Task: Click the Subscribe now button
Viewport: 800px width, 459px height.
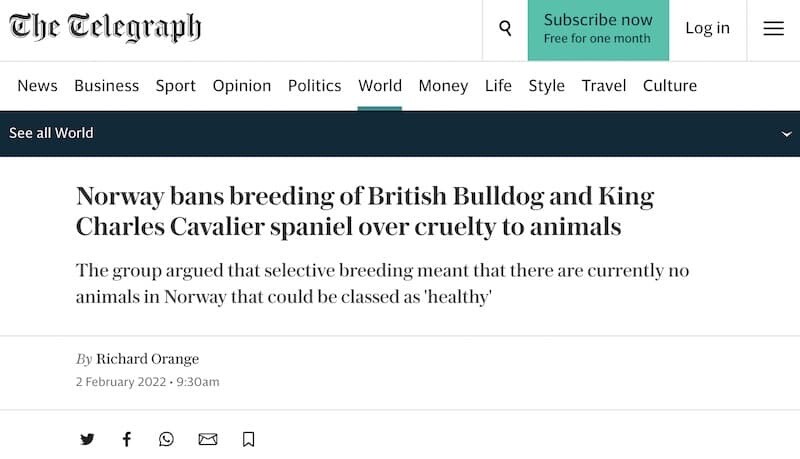Action: pos(598,30)
